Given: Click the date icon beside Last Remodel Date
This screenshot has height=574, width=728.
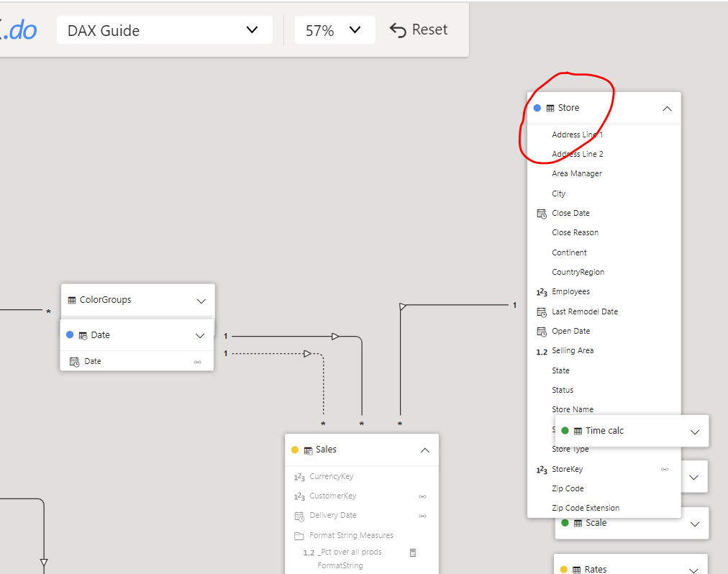Looking at the screenshot, I should coord(542,312).
